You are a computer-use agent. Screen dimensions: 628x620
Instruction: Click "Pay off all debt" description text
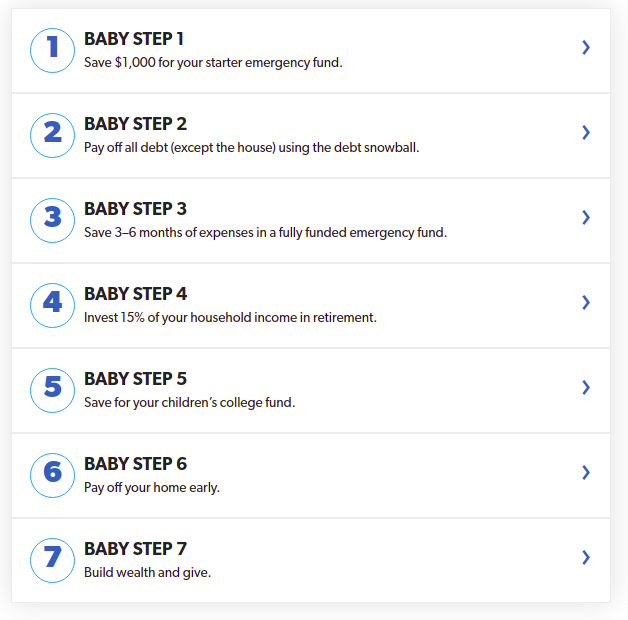click(x=252, y=148)
